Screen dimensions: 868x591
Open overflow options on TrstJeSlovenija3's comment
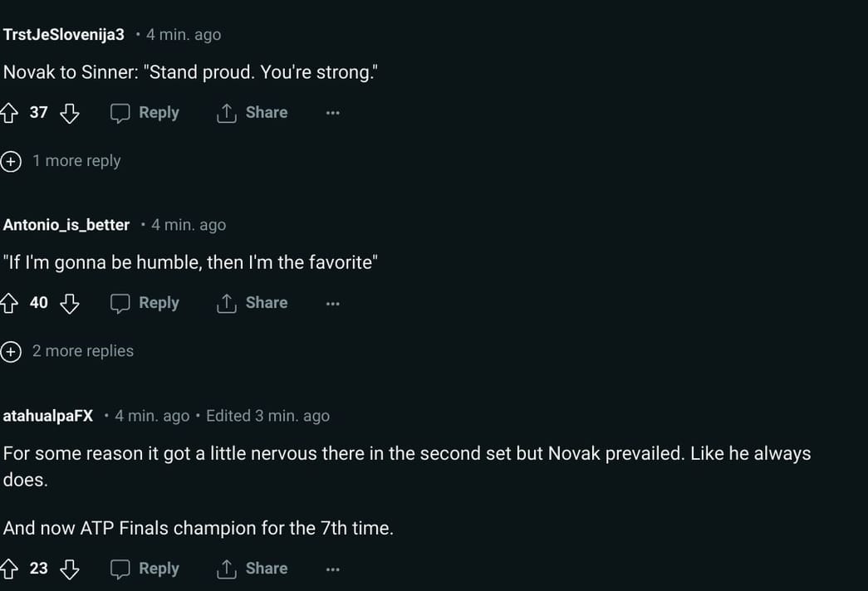click(x=332, y=112)
